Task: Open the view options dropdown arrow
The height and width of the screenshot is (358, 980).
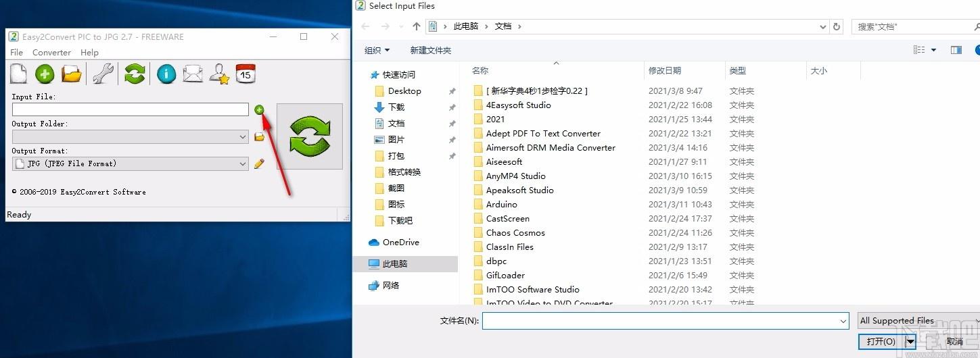Action: 934,50
